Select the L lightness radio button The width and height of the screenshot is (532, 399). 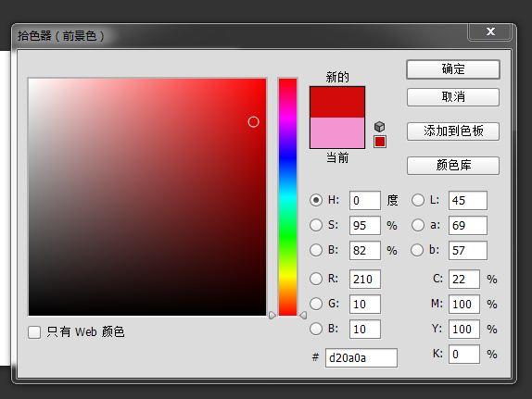pos(418,200)
